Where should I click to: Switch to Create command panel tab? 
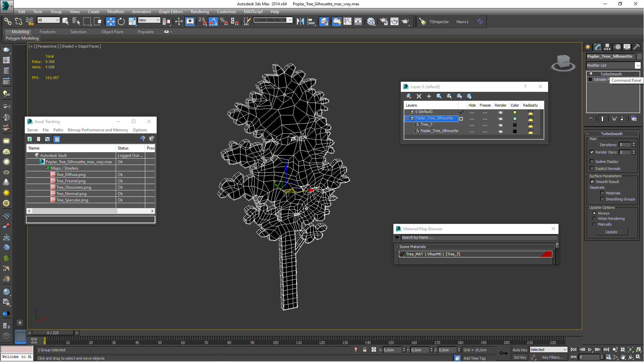(588, 47)
